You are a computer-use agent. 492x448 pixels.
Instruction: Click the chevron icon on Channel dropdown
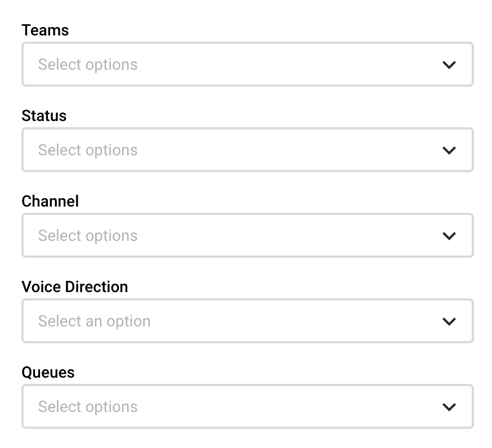point(449,235)
